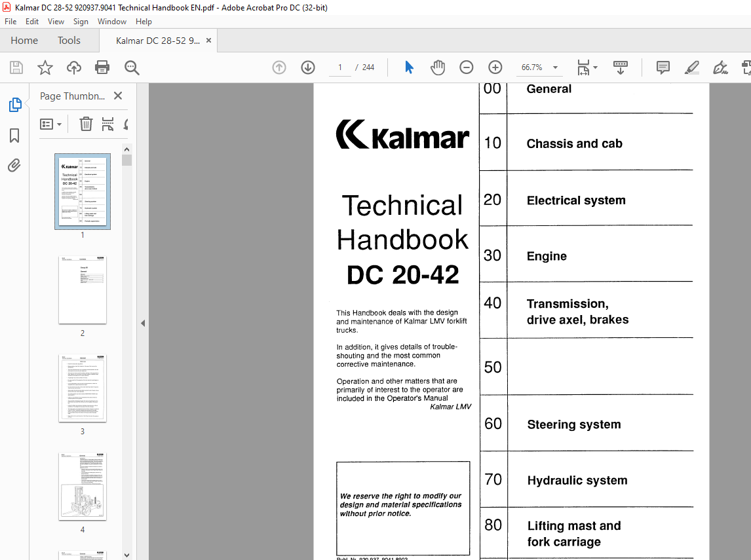Delete selected page thumbnail
This screenshot has width=751, height=560.
(86, 124)
